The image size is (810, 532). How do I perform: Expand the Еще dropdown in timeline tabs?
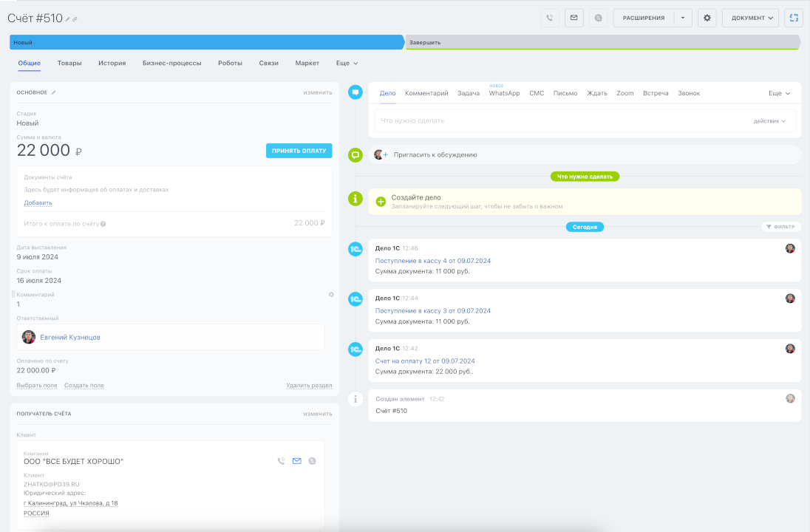[779, 94]
